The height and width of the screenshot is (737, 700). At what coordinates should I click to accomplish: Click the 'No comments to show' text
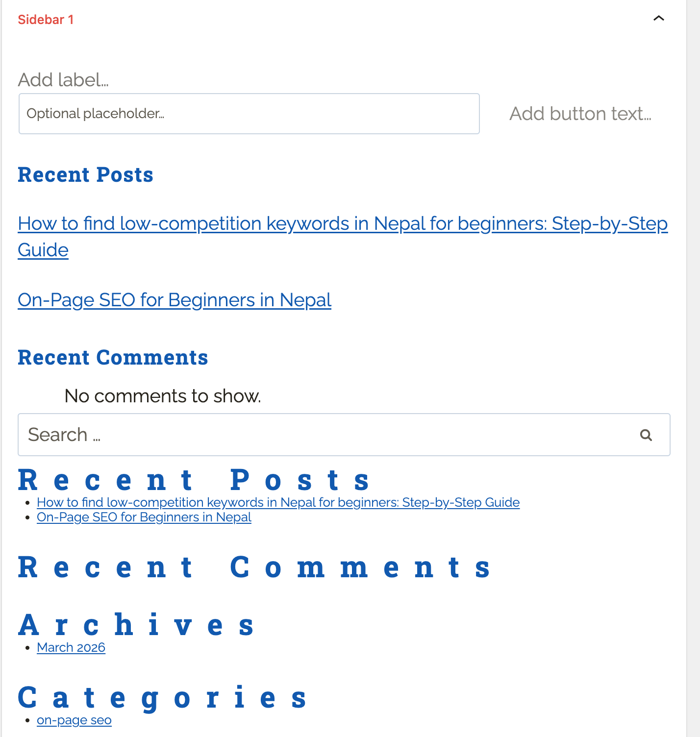[x=162, y=396]
